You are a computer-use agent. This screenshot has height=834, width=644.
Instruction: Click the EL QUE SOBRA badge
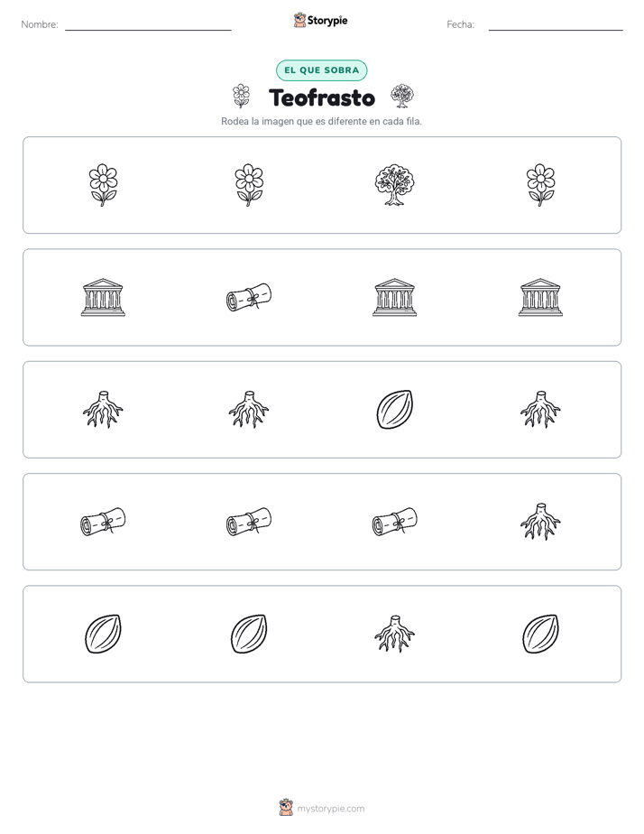tap(321, 70)
